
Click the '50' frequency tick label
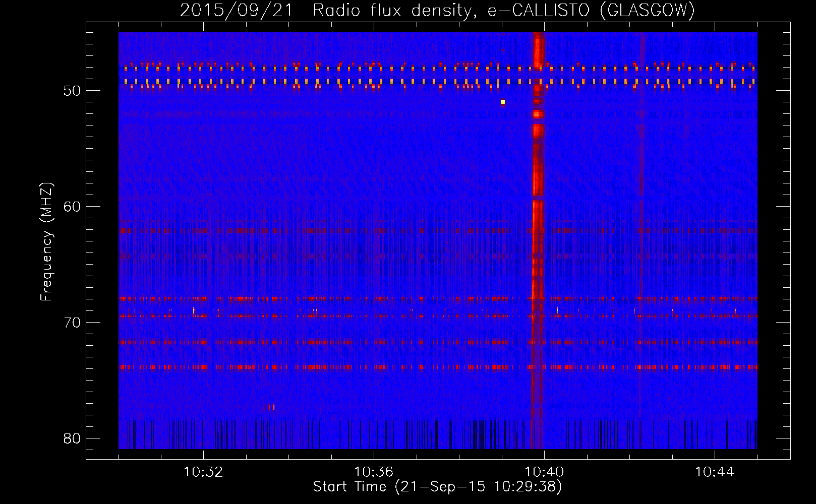[x=72, y=91]
